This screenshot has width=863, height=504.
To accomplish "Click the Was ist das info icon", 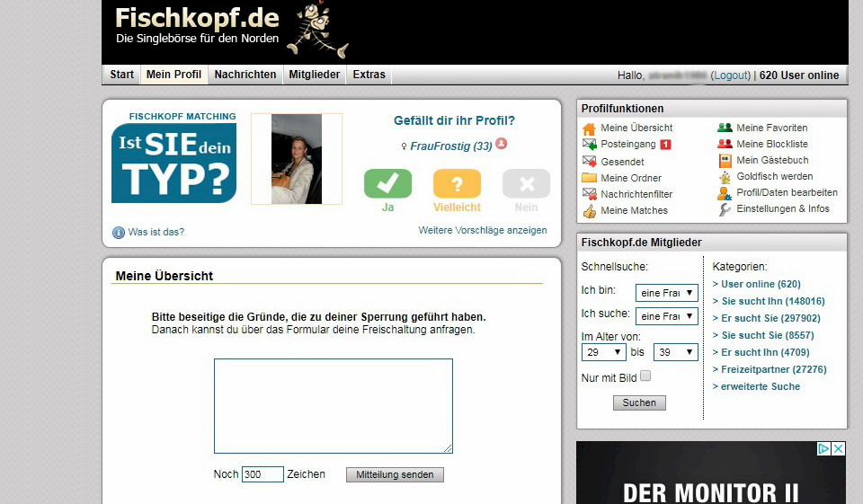I will pos(119,233).
